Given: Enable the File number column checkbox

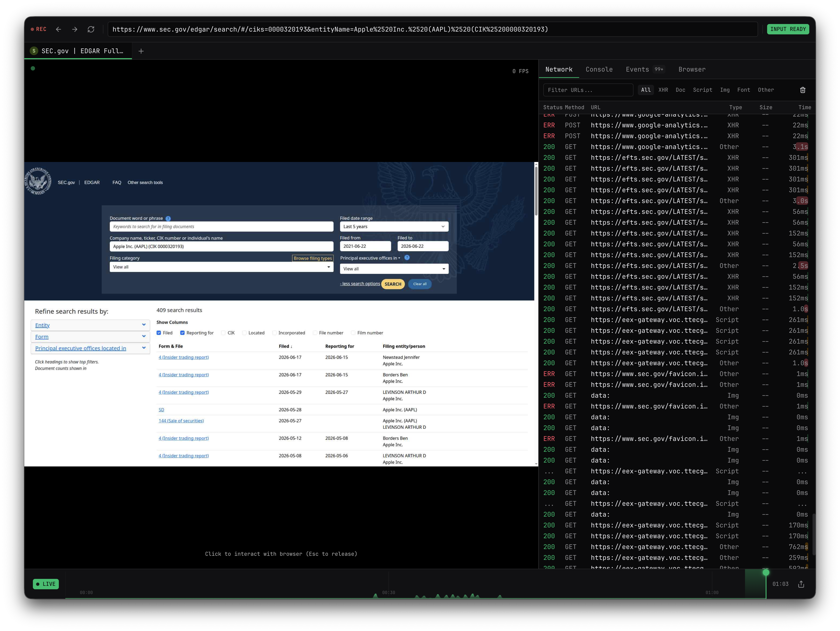Looking at the screenshot, I should (315, 333).
